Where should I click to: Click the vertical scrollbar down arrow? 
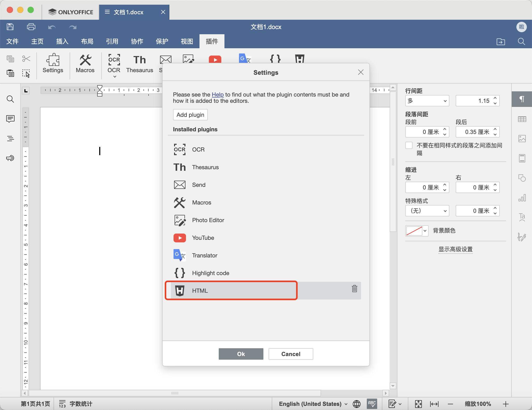tap(393, 386)
